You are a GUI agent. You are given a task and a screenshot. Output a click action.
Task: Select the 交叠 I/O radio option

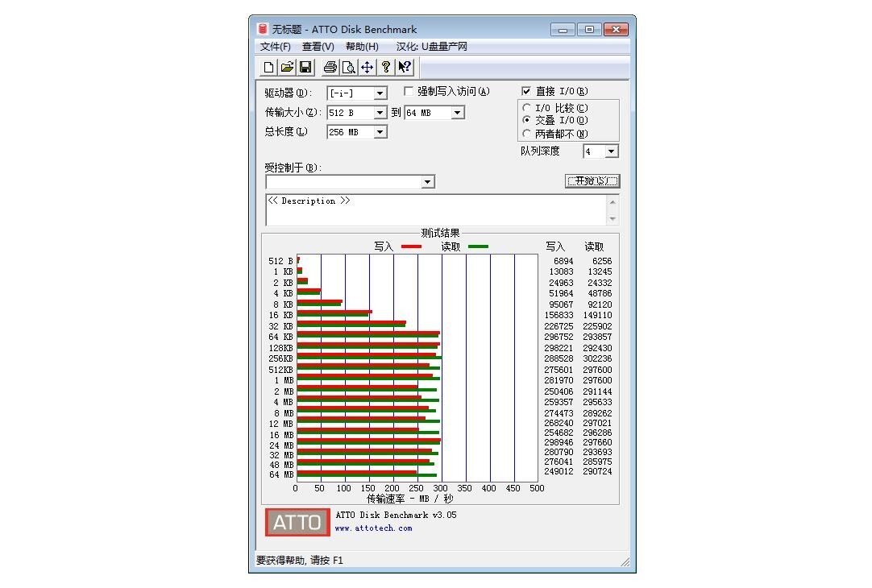click(526, 120)
